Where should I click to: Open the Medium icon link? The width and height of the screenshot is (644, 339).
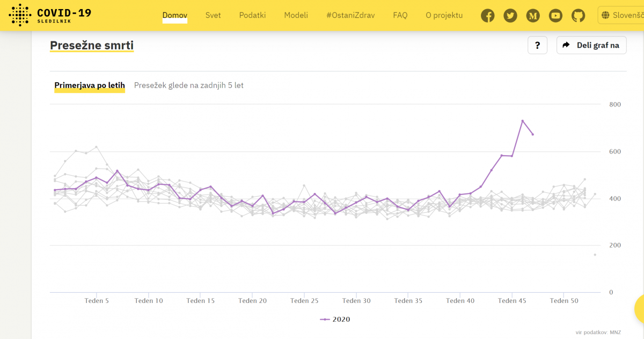click(x=533, y=16)
